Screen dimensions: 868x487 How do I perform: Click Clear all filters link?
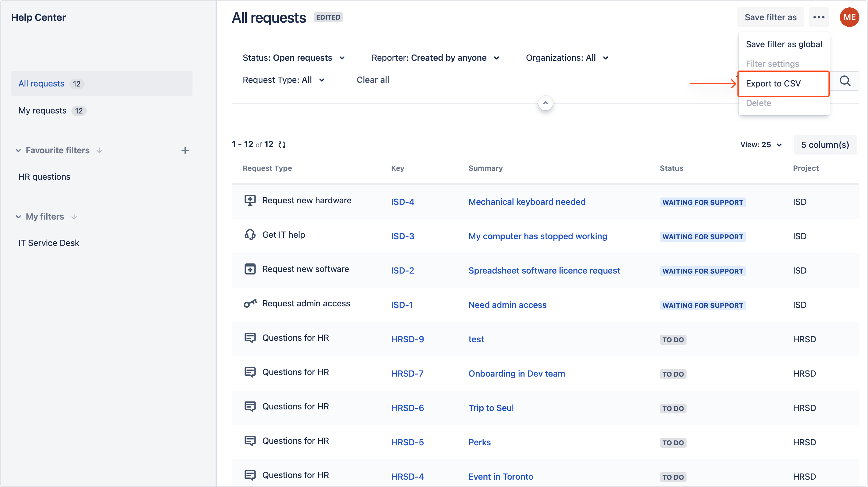(373, 80)
